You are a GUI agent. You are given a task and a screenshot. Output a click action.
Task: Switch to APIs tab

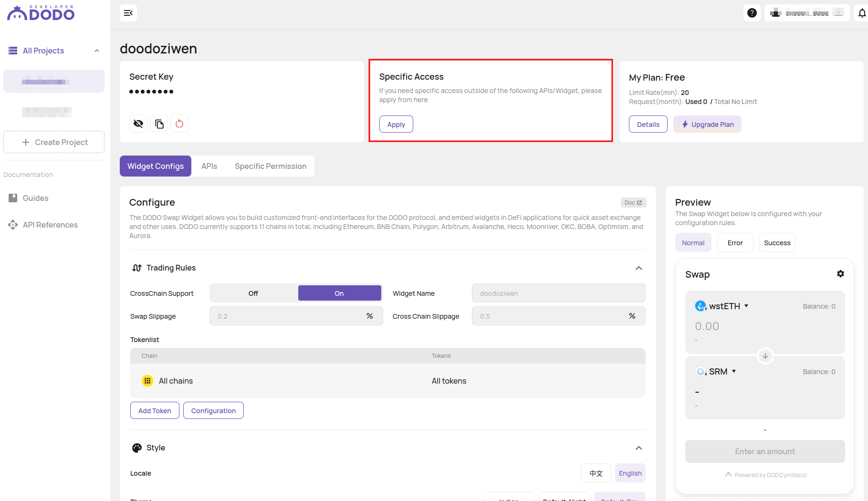[x=209, y=166]
